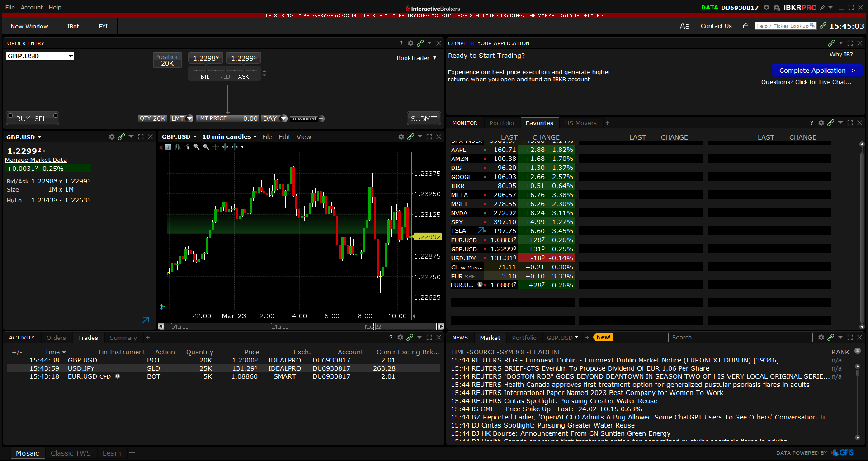Switch to Portfolio tab in Monitor
Screen dimensions: 868x461
click(x=501, y=123)
